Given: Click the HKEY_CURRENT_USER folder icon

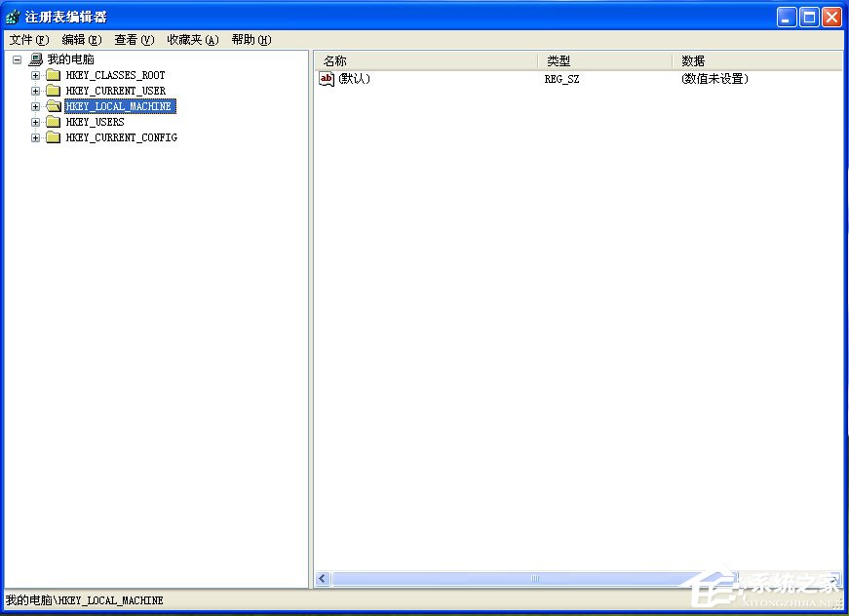Looking at the screenshot, I should tap(53, 90).
